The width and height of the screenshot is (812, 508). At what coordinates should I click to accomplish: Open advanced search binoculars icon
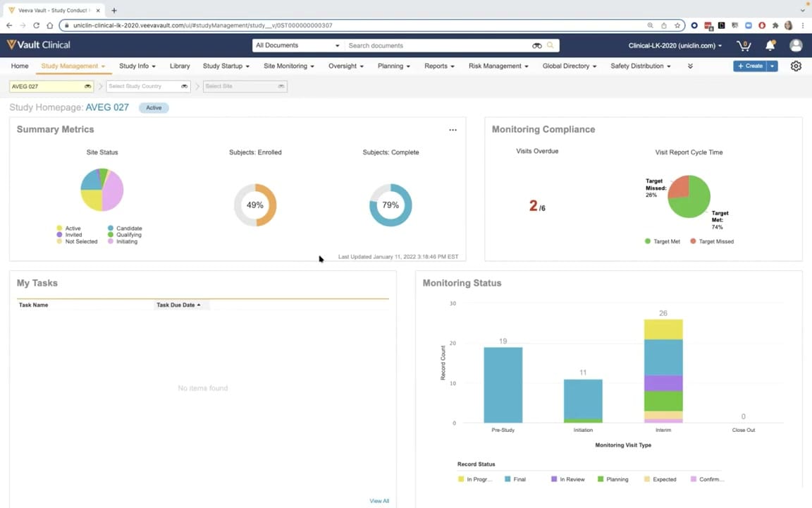[x=536, y=46]
